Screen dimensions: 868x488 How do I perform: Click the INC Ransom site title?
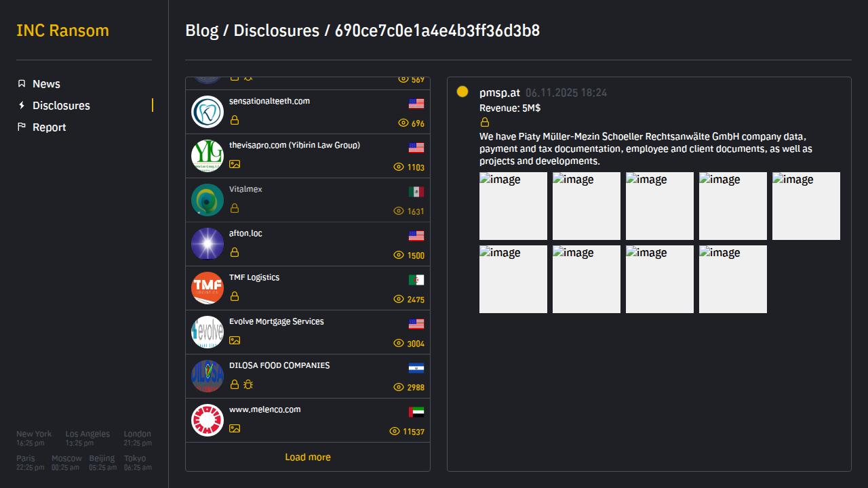click(x=62, y=30)
